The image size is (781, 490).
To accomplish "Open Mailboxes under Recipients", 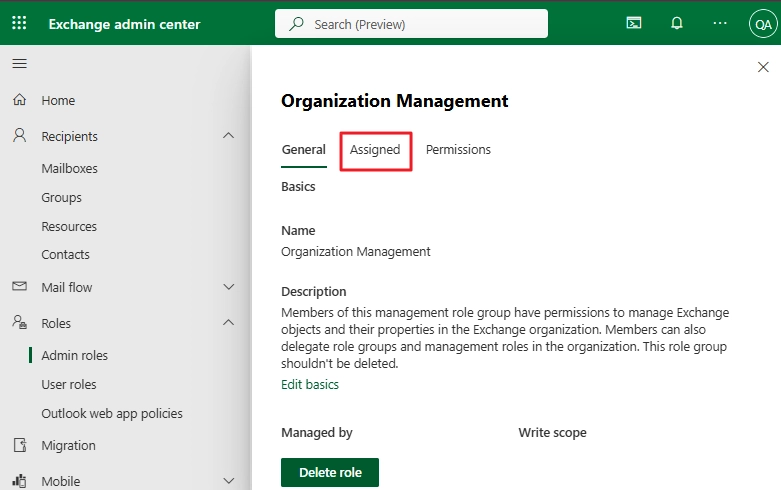I will click(69, 168).
